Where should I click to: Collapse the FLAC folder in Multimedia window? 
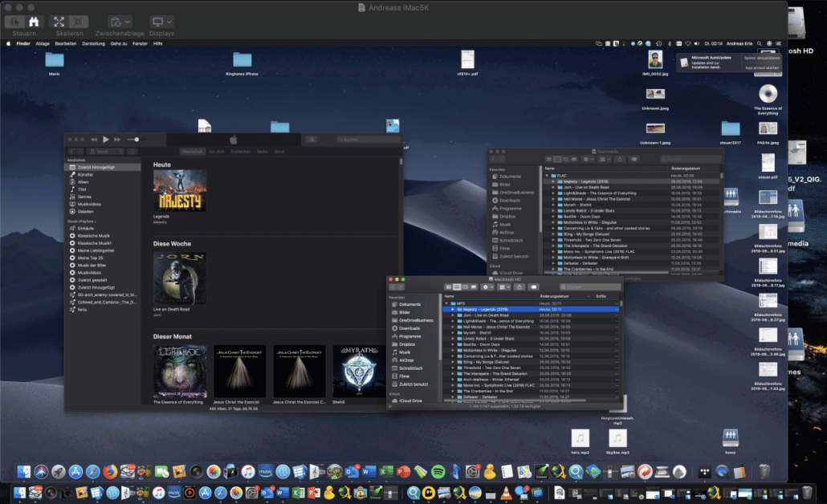tap(548, 175)
